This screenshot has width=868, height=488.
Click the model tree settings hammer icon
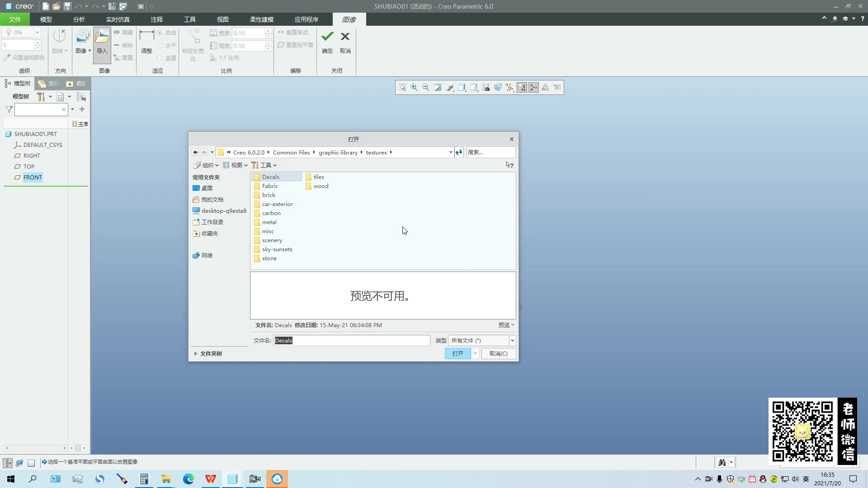click(41, 97)
